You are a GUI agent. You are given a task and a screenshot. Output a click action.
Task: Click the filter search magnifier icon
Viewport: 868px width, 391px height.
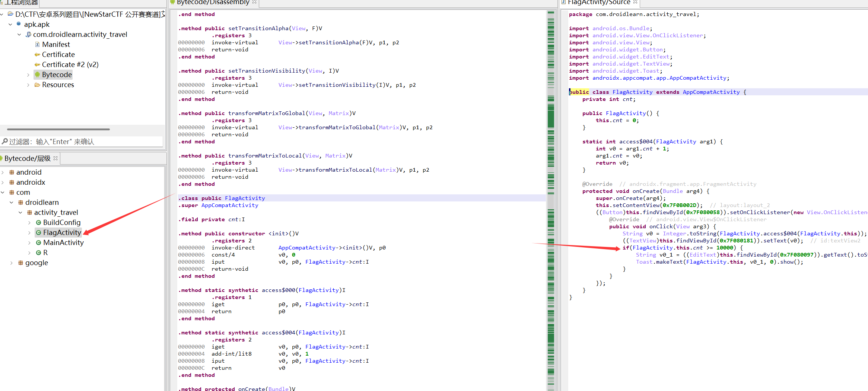pyautogui.click(x=5, y=141)
